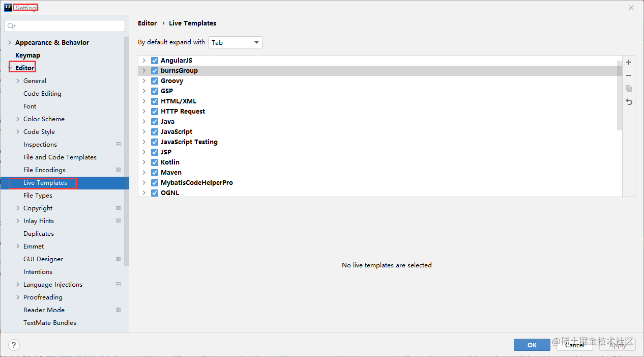Expand the Copyright node
Viewport: 644px width, 357px height.
pos(18,208)
